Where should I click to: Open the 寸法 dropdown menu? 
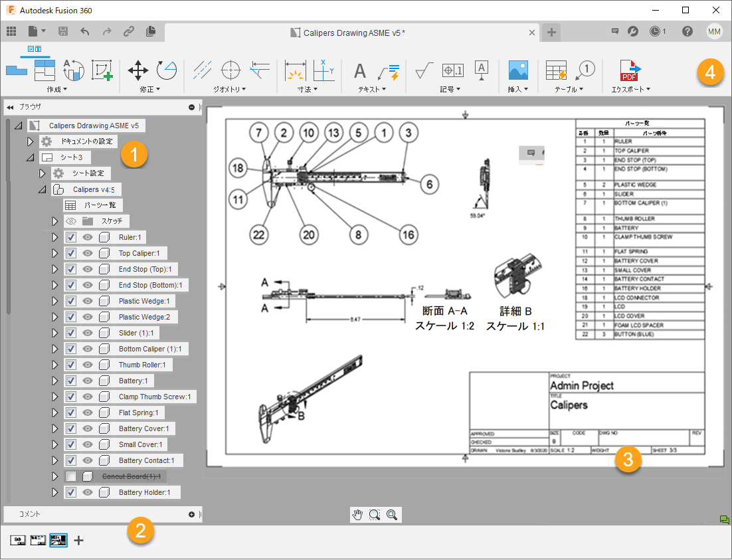coord(307,89)
